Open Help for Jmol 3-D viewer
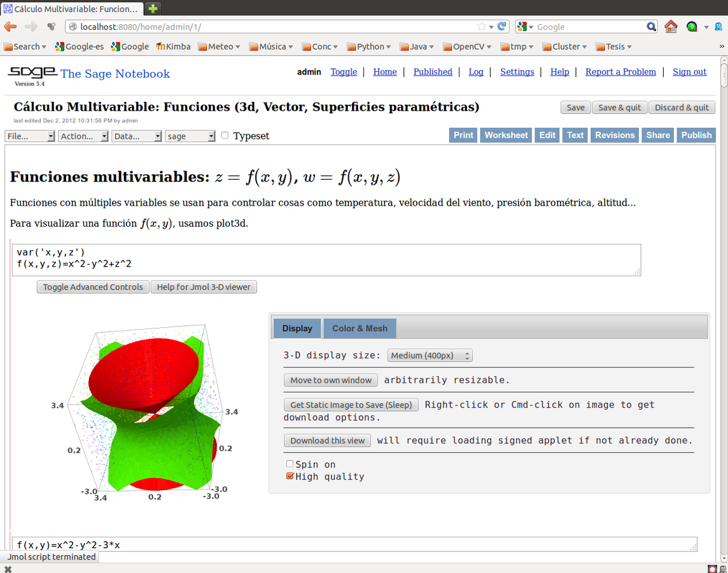Viewport: 728px width, 573px height. coord(203,286)
